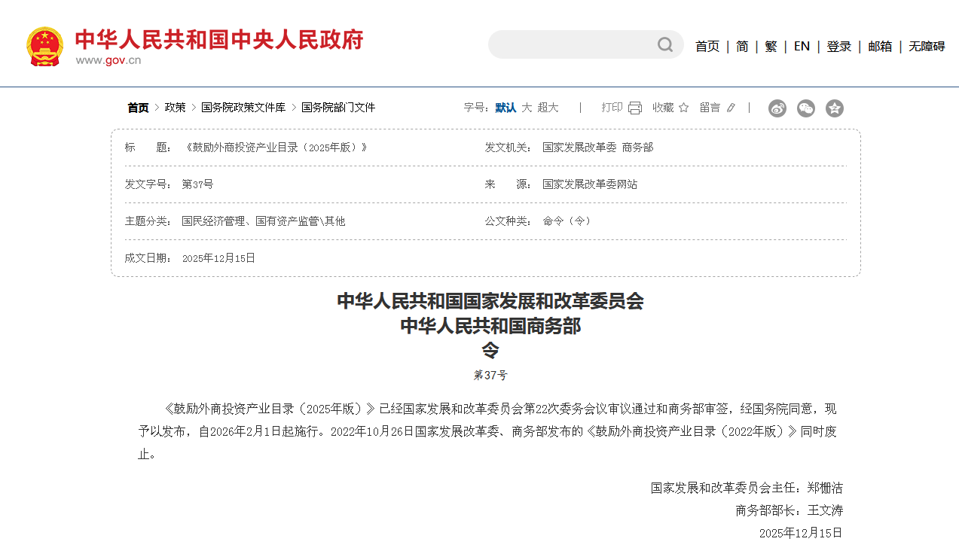Open the WeChat share icon
The height and width of the screenshot is (560, 959).
805,108
